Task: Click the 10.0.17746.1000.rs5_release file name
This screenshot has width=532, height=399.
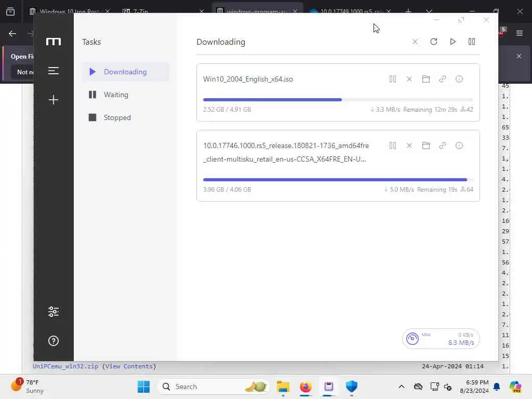Action: 286,152
